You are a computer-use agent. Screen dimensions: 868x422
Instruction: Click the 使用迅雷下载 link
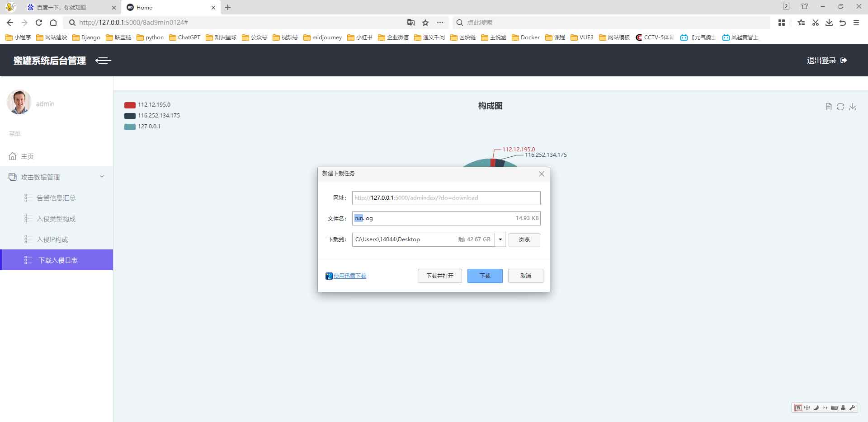pyautogui.click(x=349, y=276)
